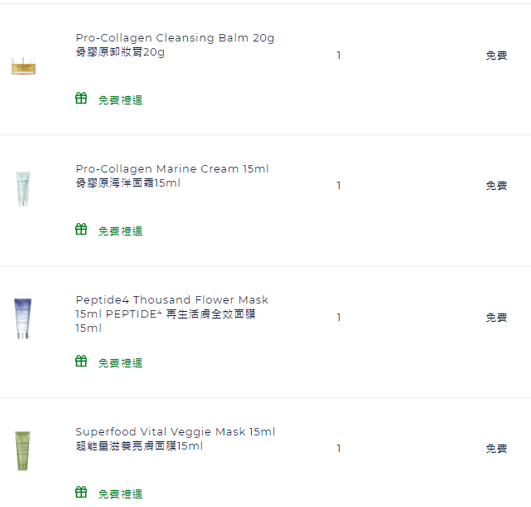Image resolution: width=531 pixels, height=507 pixels.
Task: Click the 免費禮遇 label under Cleansing Balm
Action: 120,100
